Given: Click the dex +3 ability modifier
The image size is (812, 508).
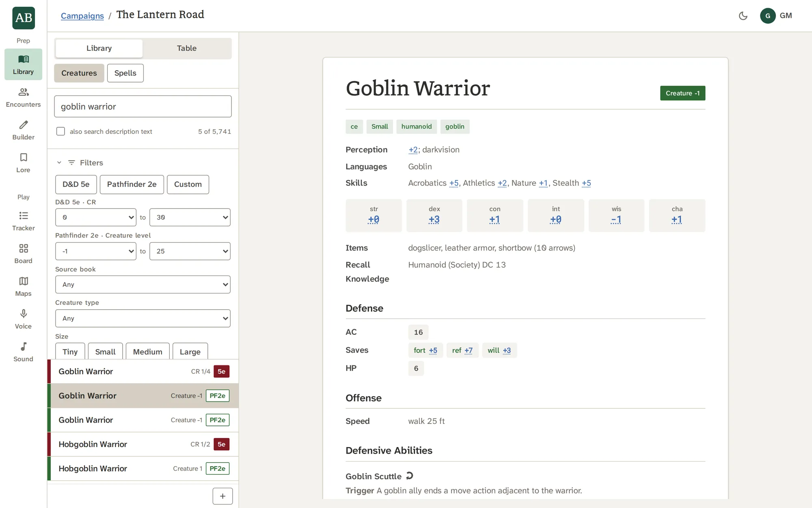Looking at the screenshot, I should coord(434,220).
